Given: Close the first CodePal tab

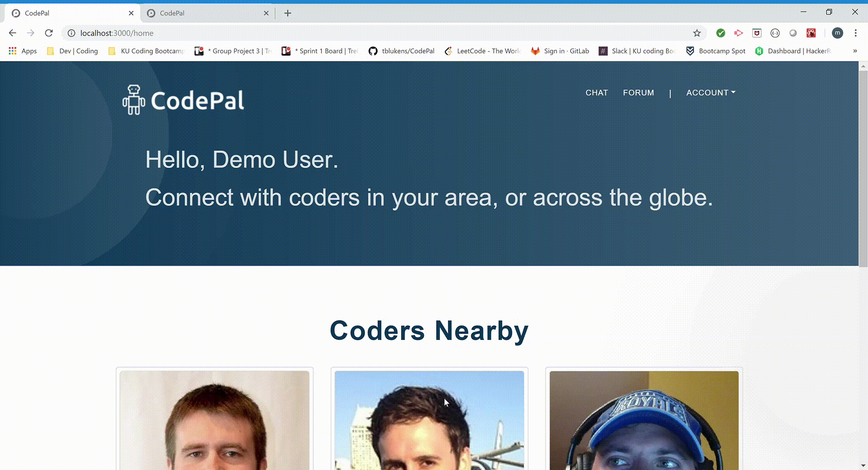Looking at the screenshot, I should click(x=131, y=13).
